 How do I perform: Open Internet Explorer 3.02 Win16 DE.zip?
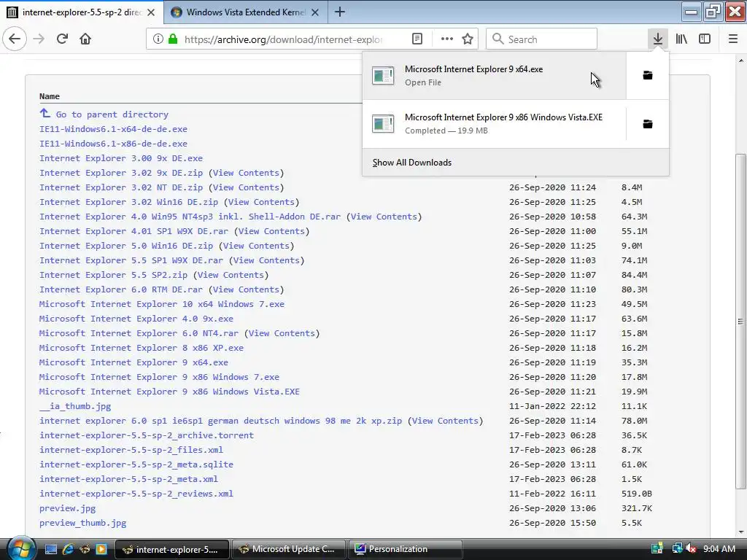click(x=128, y=202)
